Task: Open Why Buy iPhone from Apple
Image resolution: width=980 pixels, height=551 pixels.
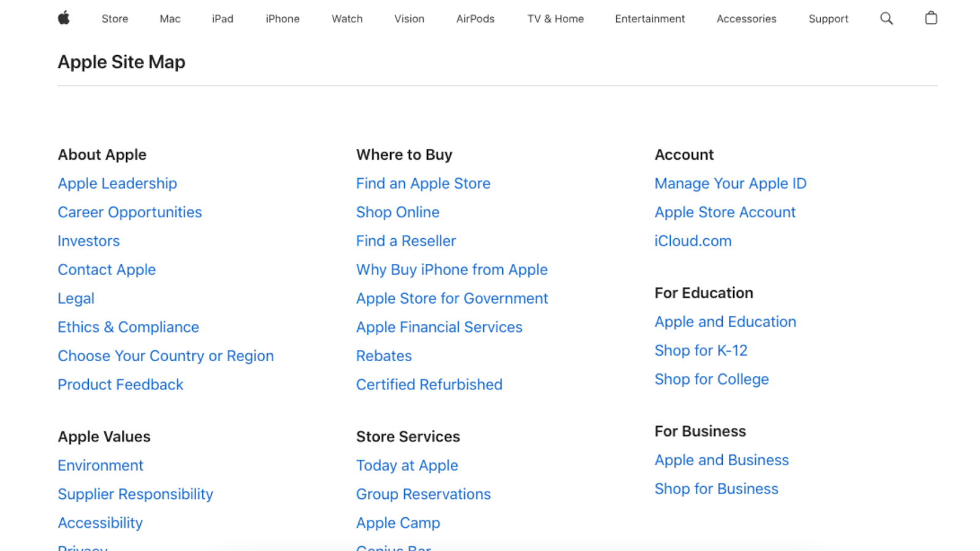Action: 452,270
